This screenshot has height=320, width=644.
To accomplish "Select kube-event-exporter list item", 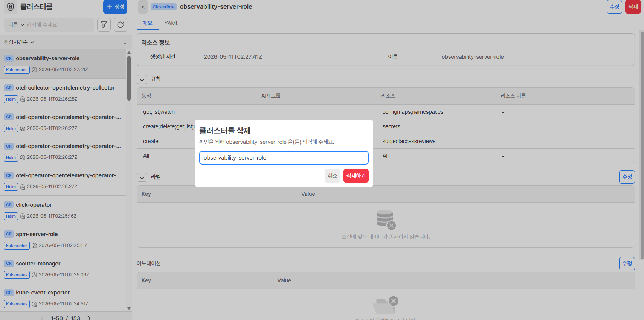I will 63,298.
